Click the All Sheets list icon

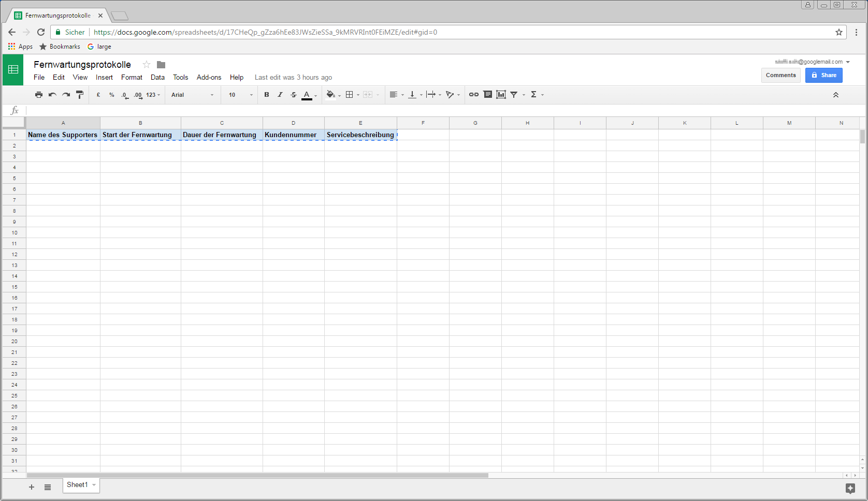tap(48, 487)
